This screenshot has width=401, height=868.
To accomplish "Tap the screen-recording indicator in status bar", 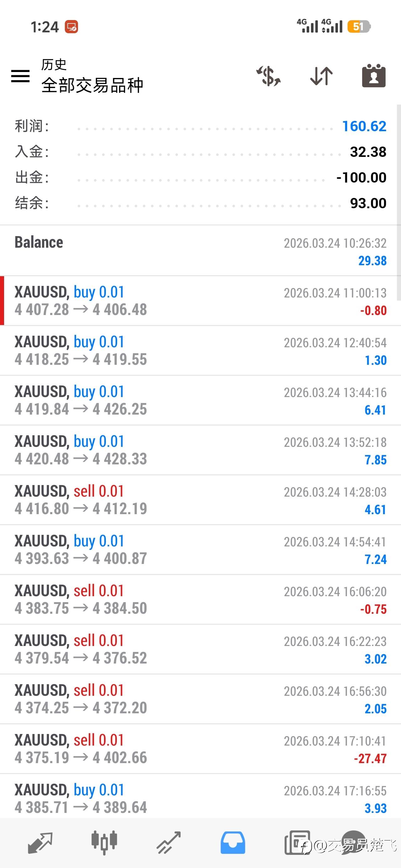I will pos(71,27).
